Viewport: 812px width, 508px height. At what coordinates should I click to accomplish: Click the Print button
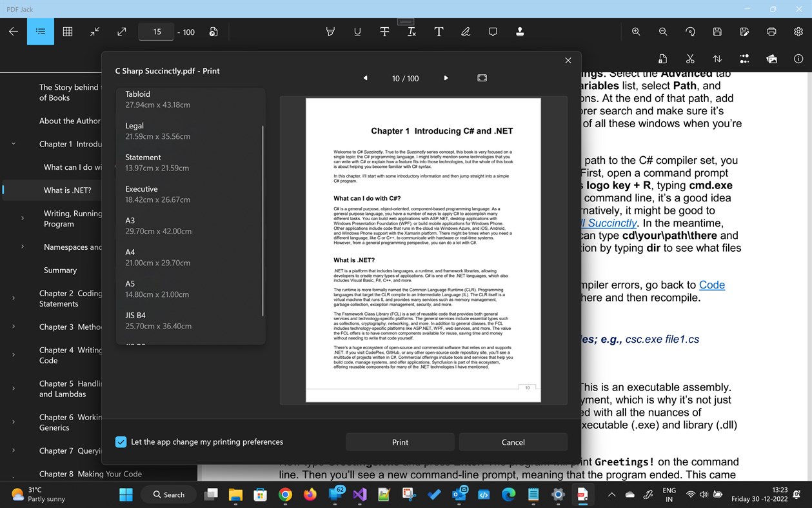(x=400, y=442)
